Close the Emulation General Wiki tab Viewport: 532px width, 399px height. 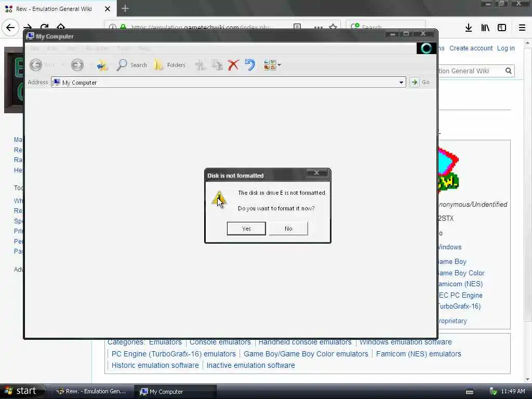(108, 9)
